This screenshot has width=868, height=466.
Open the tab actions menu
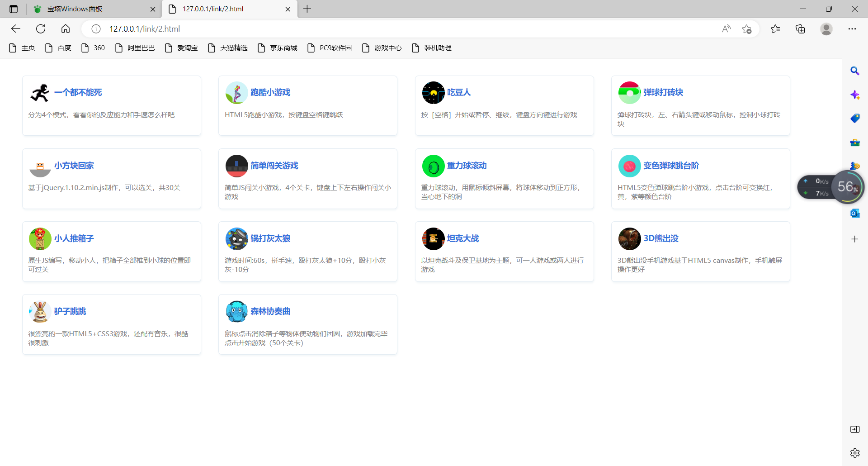point(13,9)
